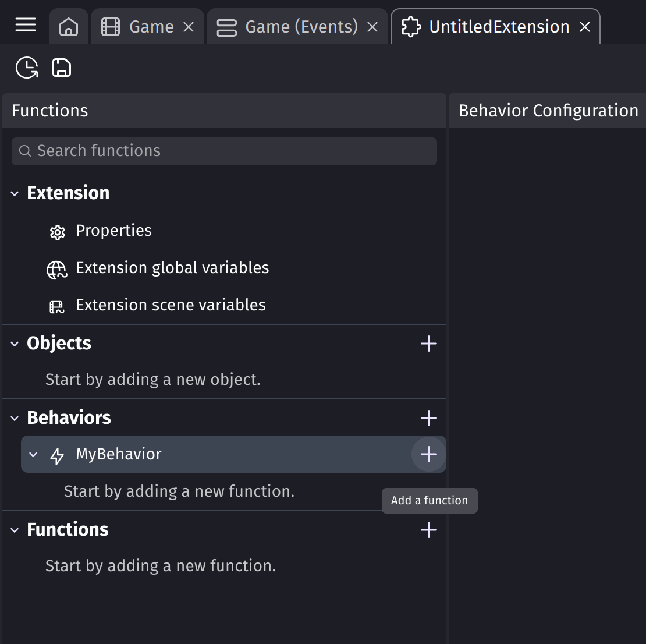This screenshot has width=646, height=644.
Task: Click the Extension section heading
Action: (x=68, y=193)
